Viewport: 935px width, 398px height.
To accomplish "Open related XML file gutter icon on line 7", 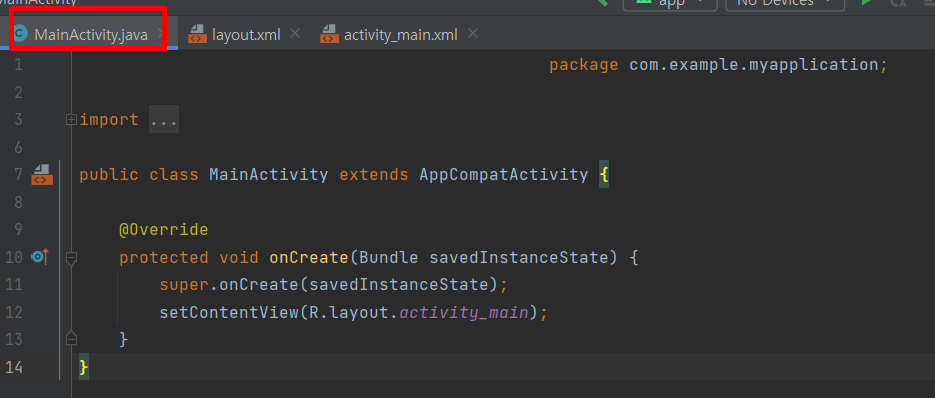I will 42,174.
